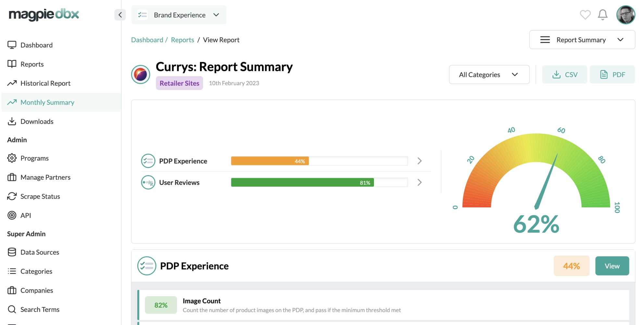The image size is (644, 325).
Task: Click the View button for PDP Experience
Action: tap(612, 266)
